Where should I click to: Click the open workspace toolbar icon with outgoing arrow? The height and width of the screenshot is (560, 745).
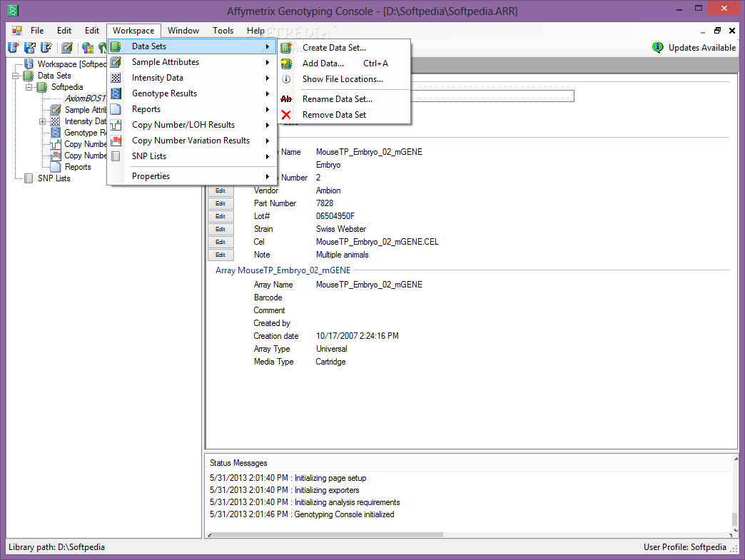pos(30,48)
